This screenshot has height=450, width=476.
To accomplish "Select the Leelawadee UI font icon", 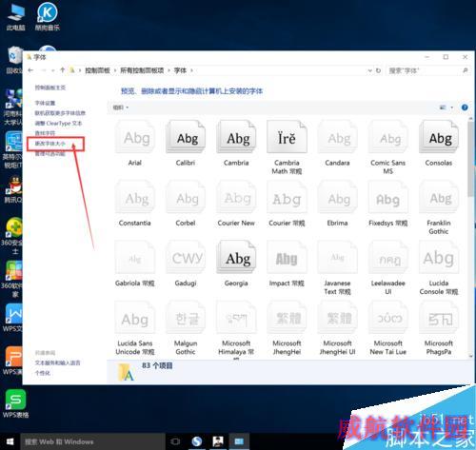I will point(388,258).
